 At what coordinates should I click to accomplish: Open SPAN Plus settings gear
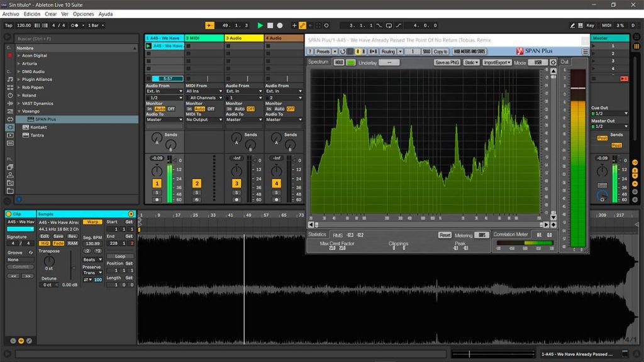pyautogui.click(x=553, y=62)
